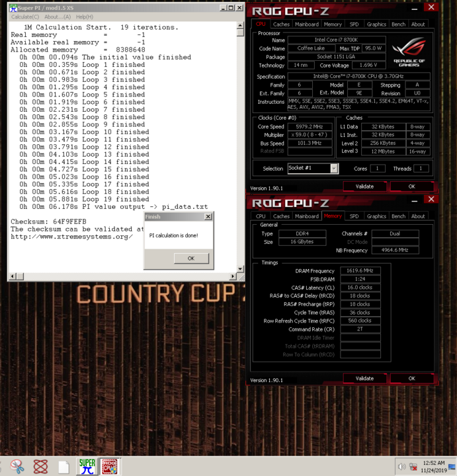Switch to Memory tab in upper CPU-Z

(333, 24)
